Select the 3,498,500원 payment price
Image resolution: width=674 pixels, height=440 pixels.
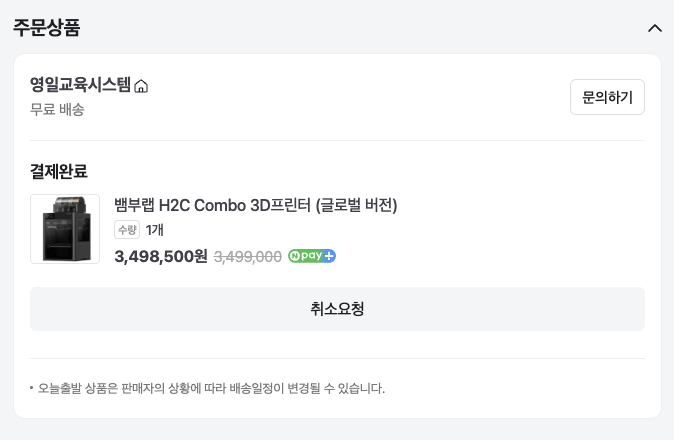coord(161,256)
